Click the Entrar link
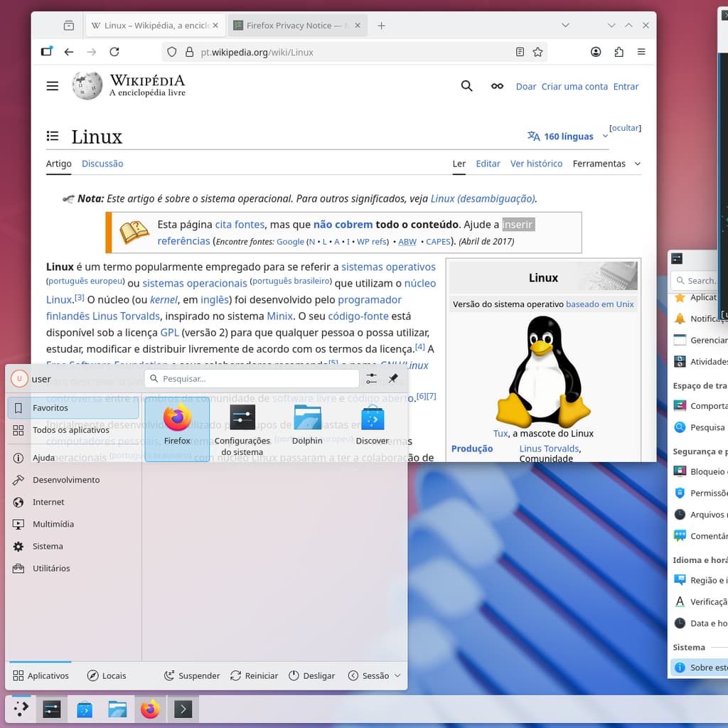 point(626,86)
